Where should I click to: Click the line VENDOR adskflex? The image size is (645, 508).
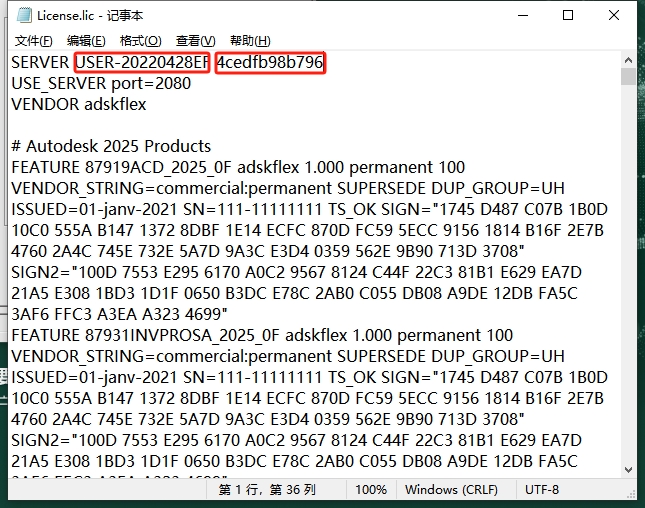(79, 104)
